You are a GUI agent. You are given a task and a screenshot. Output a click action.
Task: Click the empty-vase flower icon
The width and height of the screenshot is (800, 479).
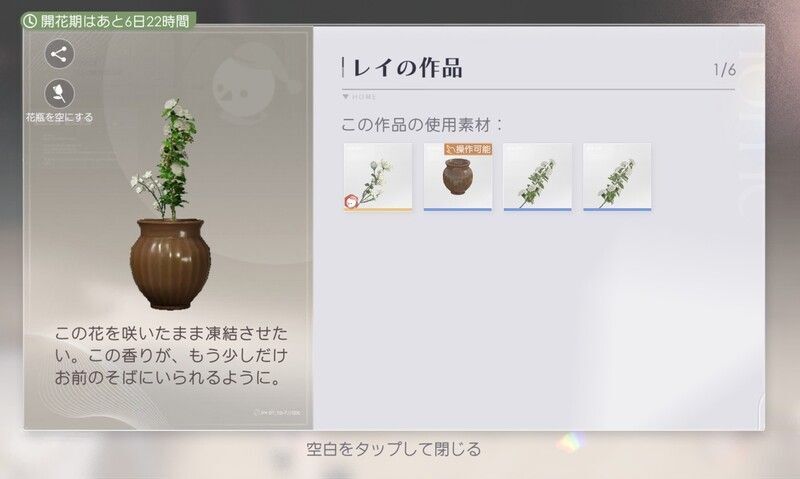pos(59,94)
